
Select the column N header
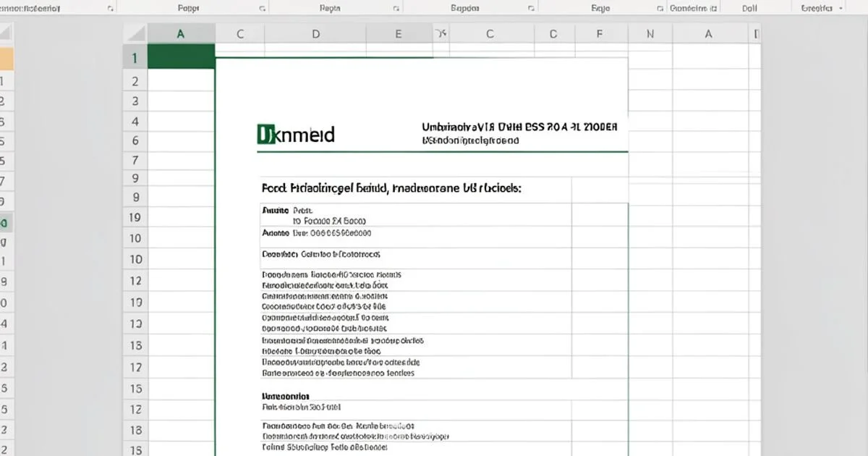[650, 33]
